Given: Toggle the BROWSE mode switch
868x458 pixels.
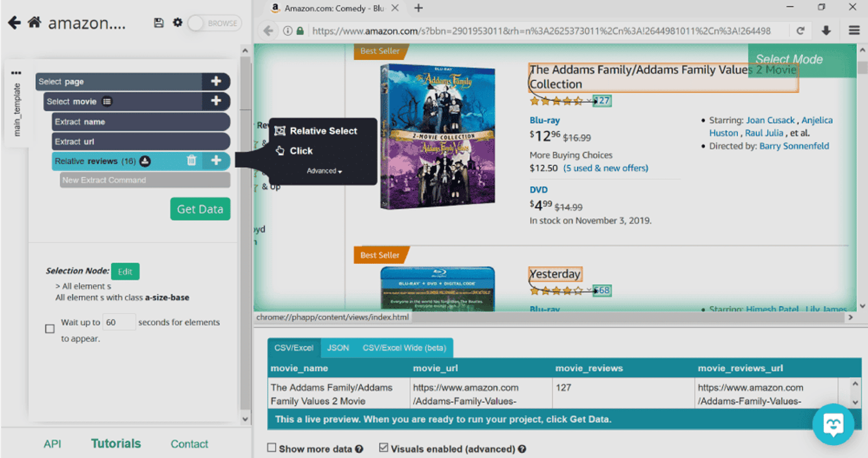Looking at the screenshot, I should click(x=215, y=23).
